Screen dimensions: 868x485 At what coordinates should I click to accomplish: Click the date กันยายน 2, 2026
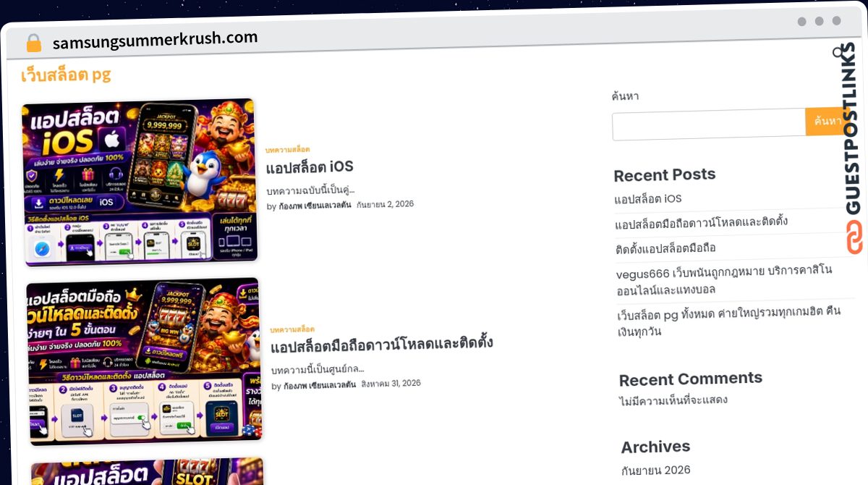(x=385, y=205)
